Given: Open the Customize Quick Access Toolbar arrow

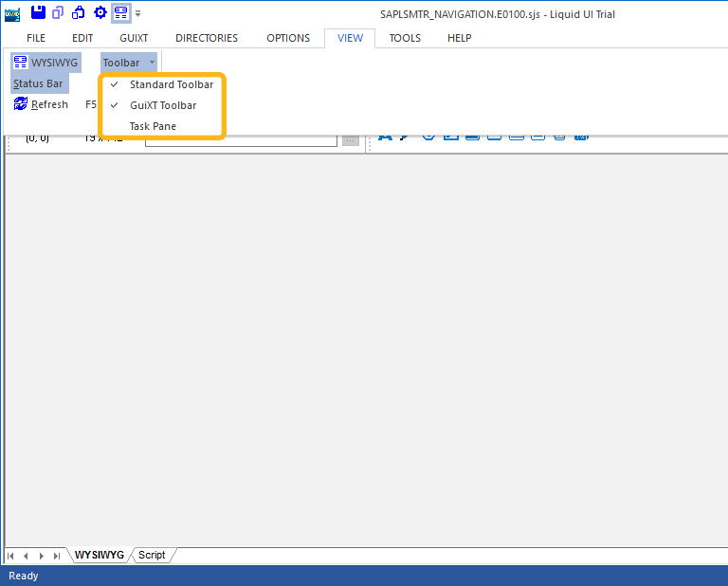Looking at the screenshot, I should coord(138,13).
